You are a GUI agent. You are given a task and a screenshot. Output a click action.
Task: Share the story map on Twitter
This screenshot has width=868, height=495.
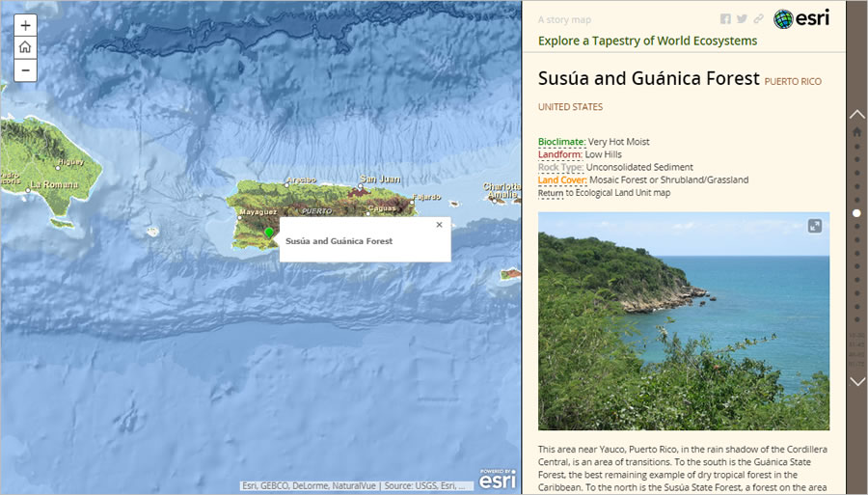tap(742, 19)
